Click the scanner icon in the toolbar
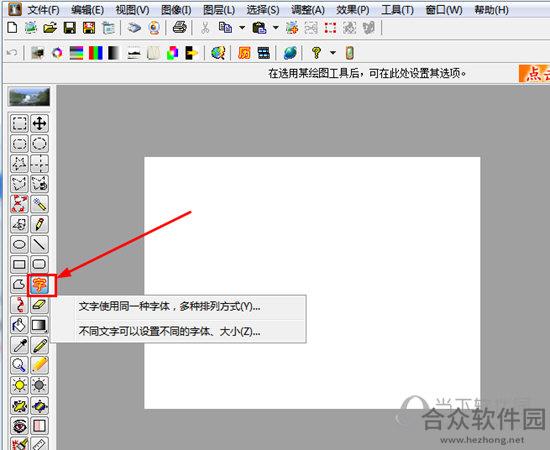This screenshot has width=550, height=450. click(134, 28)
